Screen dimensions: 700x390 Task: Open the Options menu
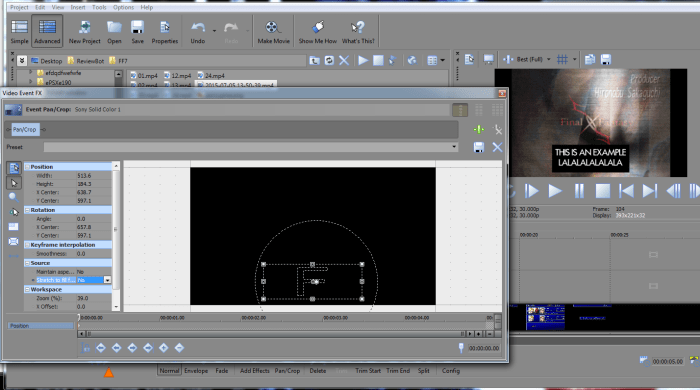pyautogui.click(x=123, y=7)
